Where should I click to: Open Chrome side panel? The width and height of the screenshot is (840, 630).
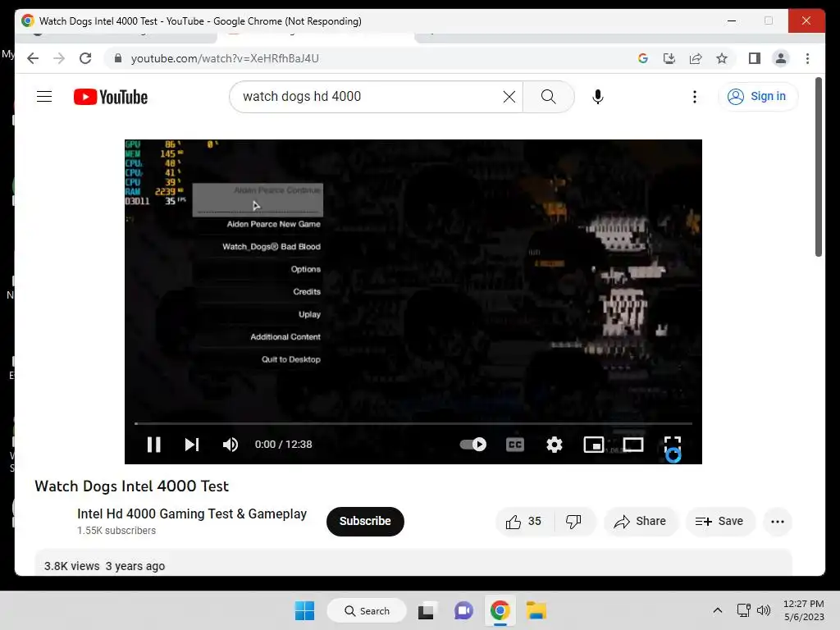coord(755,58)
